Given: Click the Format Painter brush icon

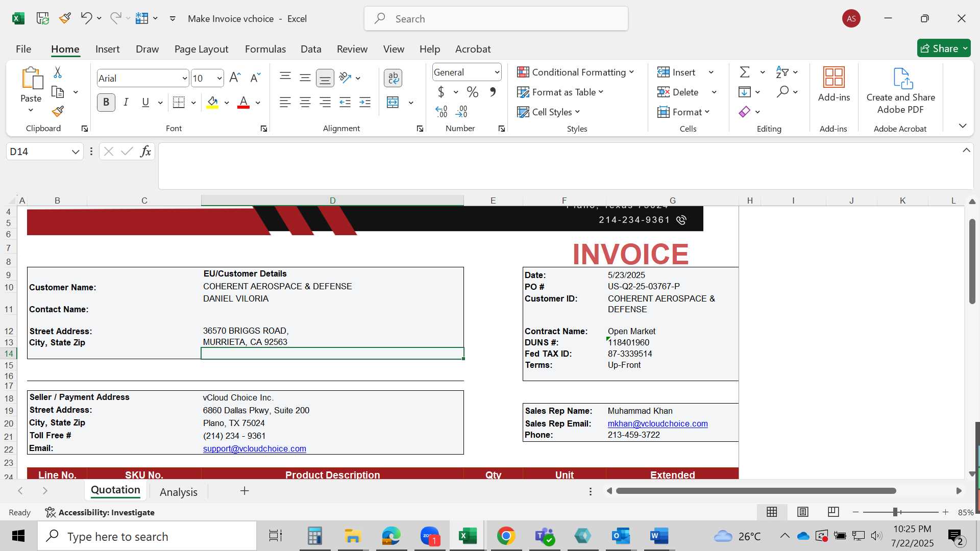Looking at the screenshot, I should coord(58,111).
